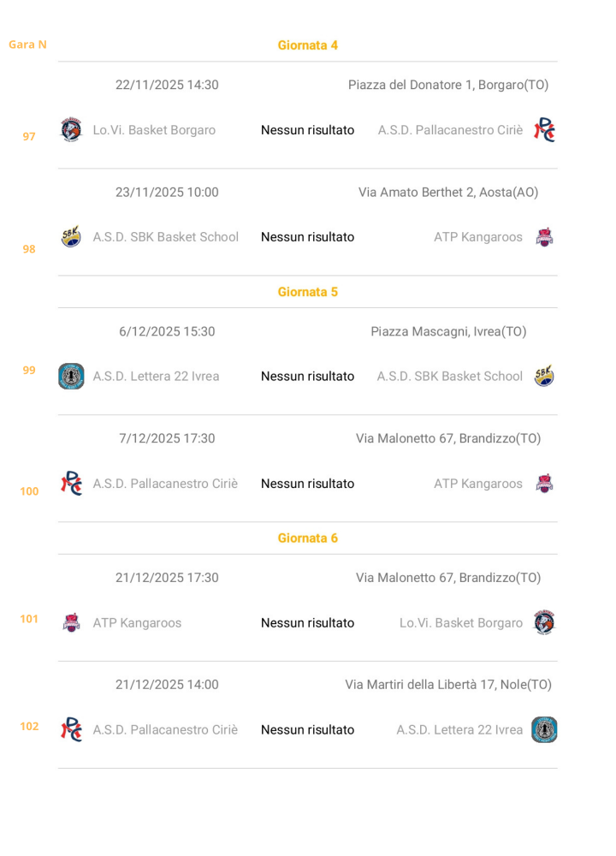Click ATP Kangaroos logo in game 101
Screen dimensions: 616x856
(x=72, y=623)
